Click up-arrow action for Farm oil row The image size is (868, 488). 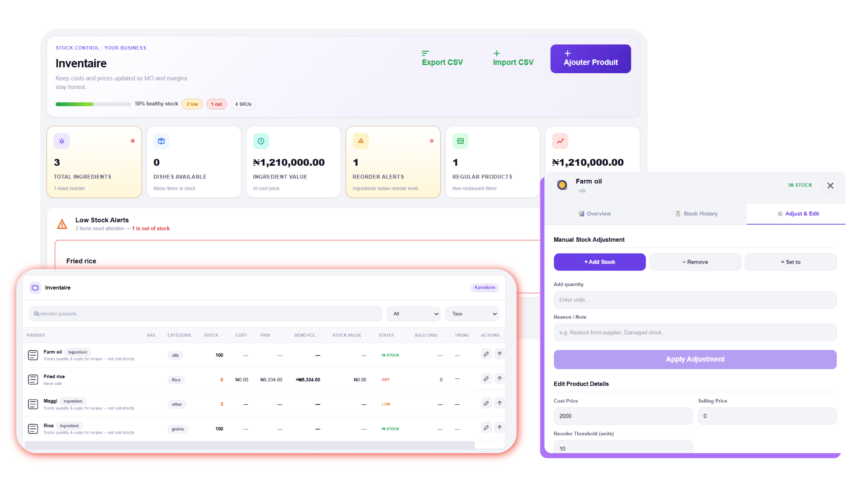coord(500,354)
